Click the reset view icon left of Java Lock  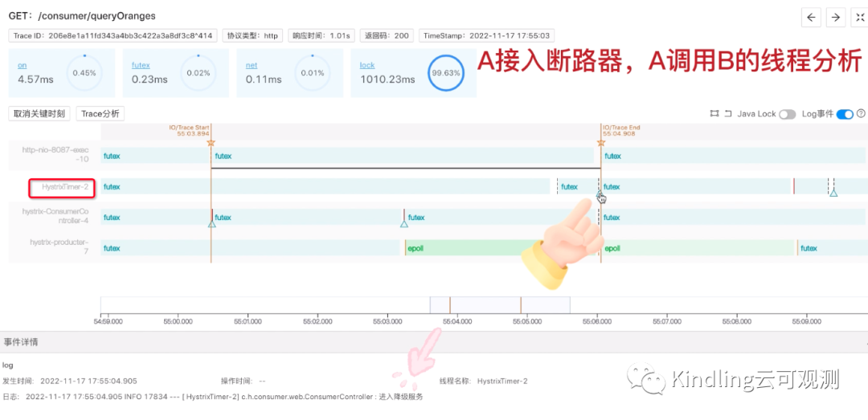(728, 113)
